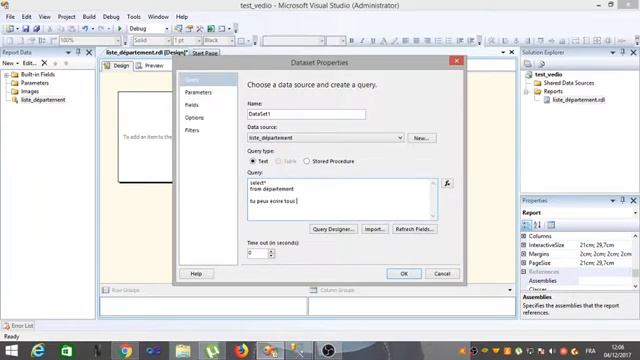Click the Categorized view icon in Properties panel
Image resolution: width=640 pixels, height=360 pixels.
click(x=527, y=225)
